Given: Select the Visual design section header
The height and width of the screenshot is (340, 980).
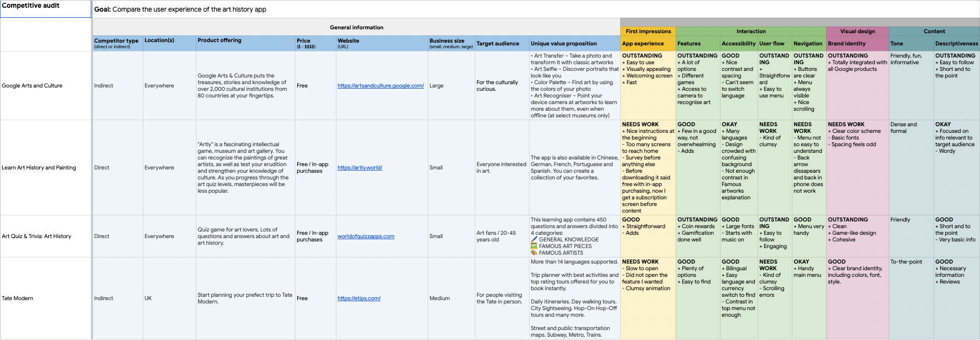Looking at the screenshot, I should coord(858,32).
